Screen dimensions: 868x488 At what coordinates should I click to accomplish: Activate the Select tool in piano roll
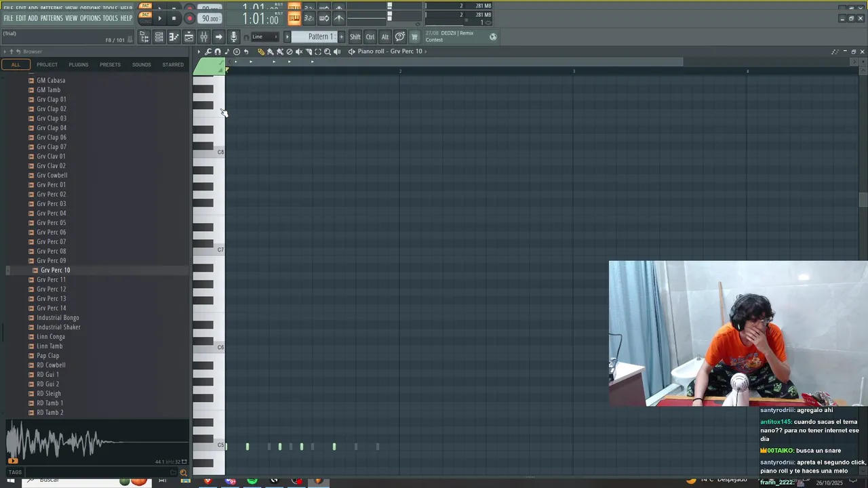point(318,52)
